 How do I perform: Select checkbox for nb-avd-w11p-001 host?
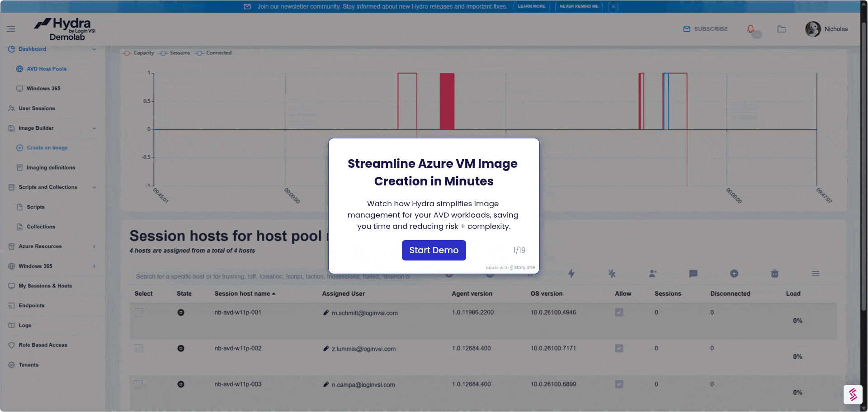[x=139, y=313]
